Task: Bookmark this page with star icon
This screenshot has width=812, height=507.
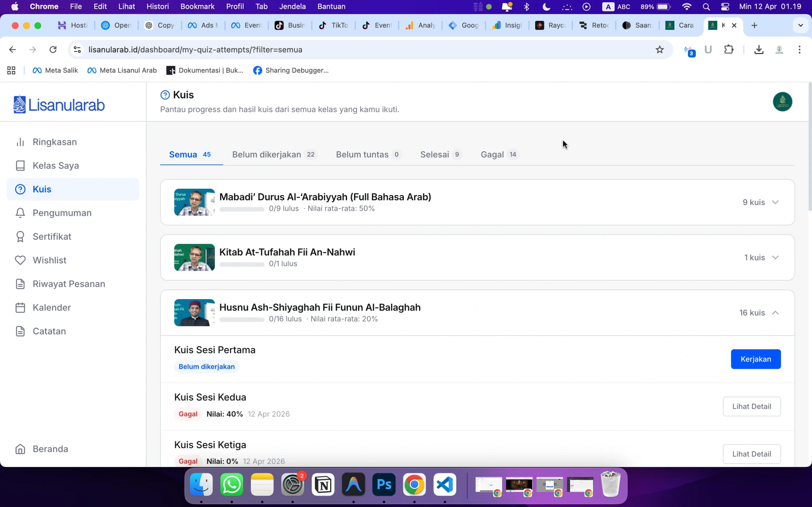Action: click(659, 50)
